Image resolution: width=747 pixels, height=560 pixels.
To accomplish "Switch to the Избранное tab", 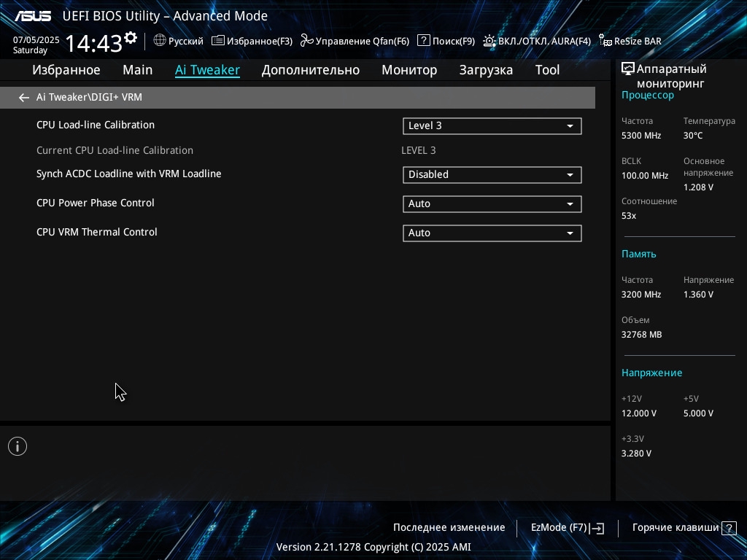I will click(66, 70).
